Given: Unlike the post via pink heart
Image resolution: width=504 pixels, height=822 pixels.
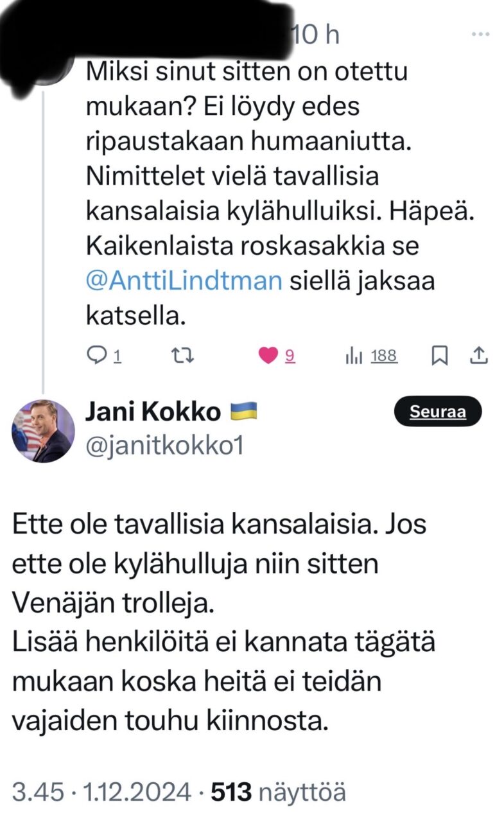Looking at the screenshot, I should click(268, 355).
